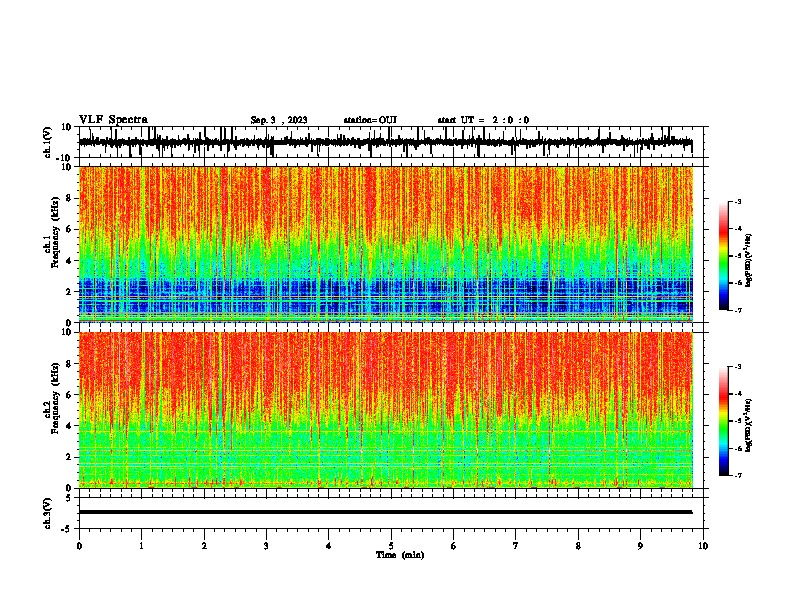
Task: Click the "-7" tick on ch.1 colorbar
Action: coord(737,310)
